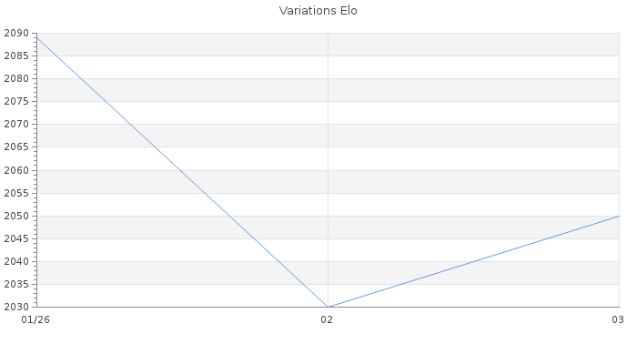This screenshot has height=364, width=637.
Task: Click the lowest data point at month 02
Action: 328,307
